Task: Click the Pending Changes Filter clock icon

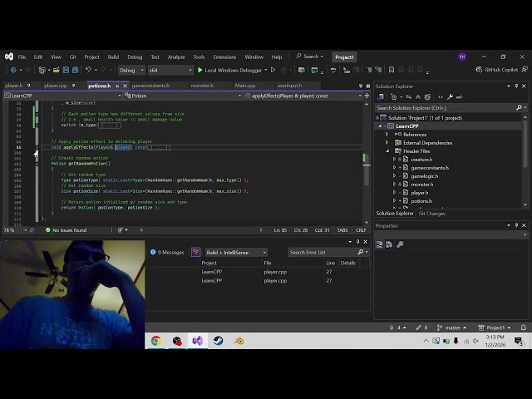Action: click(393, 97)
